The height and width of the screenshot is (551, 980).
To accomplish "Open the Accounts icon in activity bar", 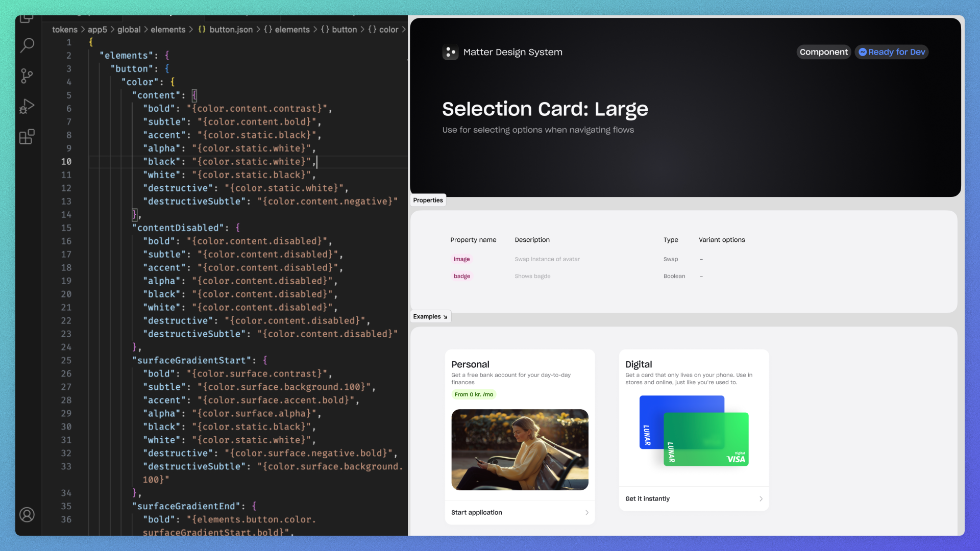I will [27, 514].
